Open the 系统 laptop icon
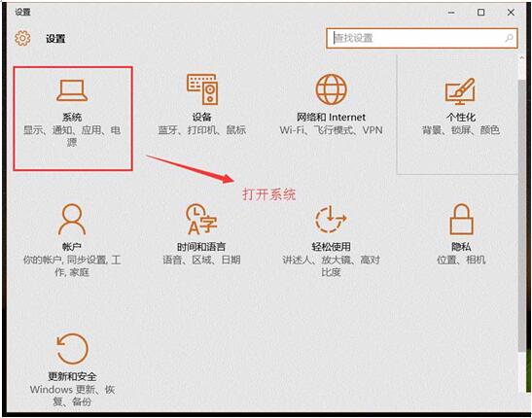 (x=72, y=90)
